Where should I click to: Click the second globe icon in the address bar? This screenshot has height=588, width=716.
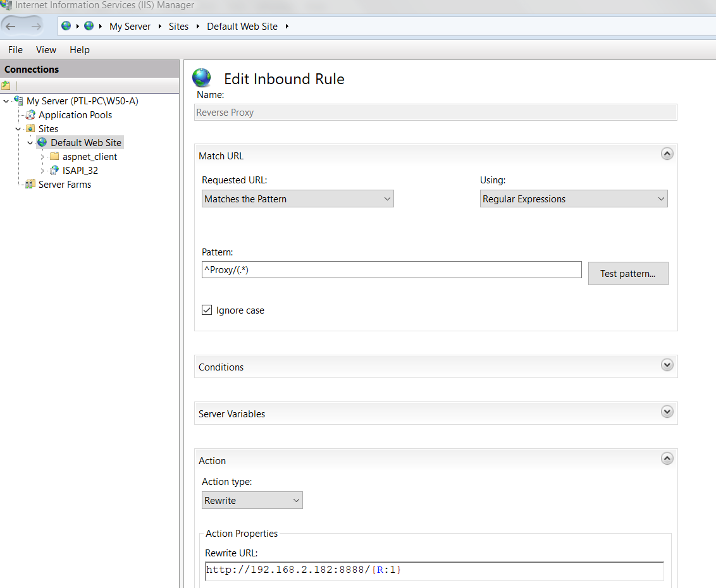point(89,26)
